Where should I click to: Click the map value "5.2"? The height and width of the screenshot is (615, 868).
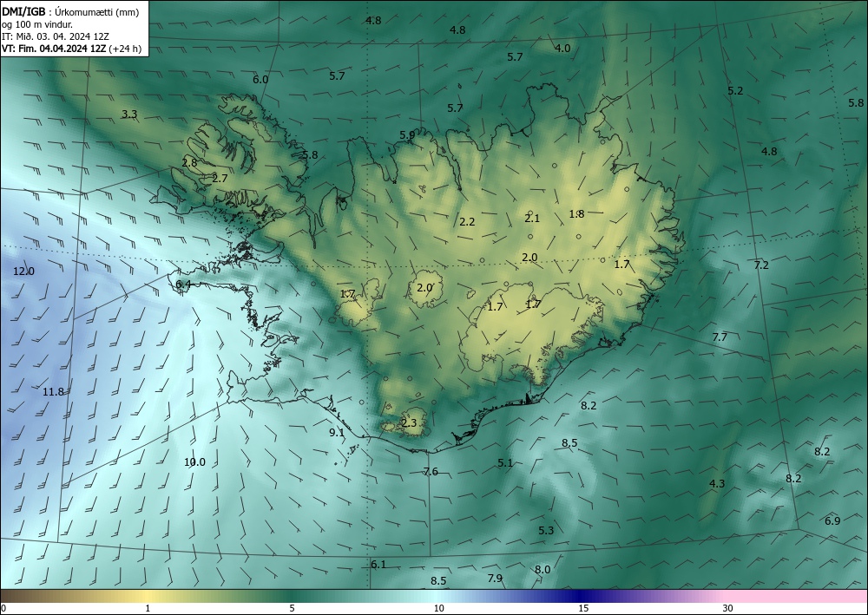735,91
